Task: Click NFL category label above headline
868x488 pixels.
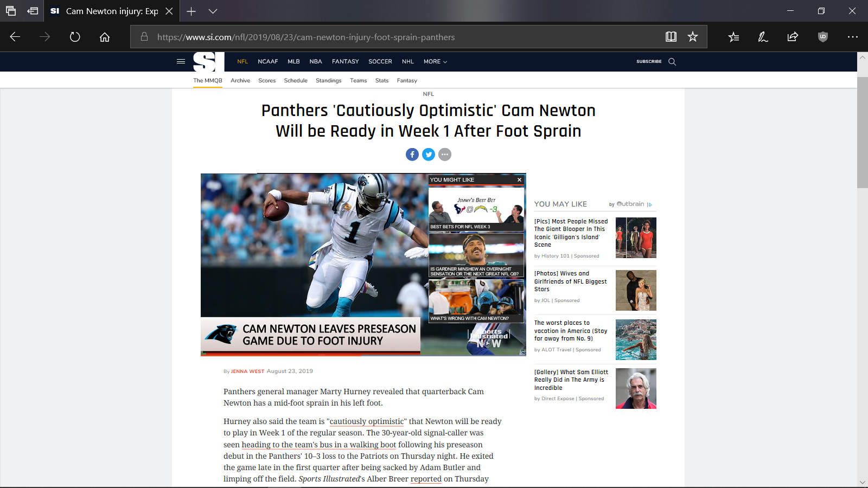Action: [429, 94]
